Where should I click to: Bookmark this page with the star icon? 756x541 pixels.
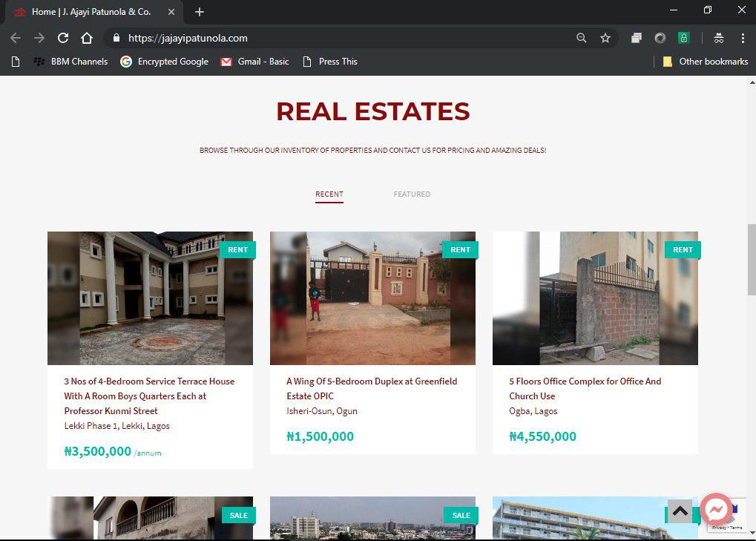point(605,38)
